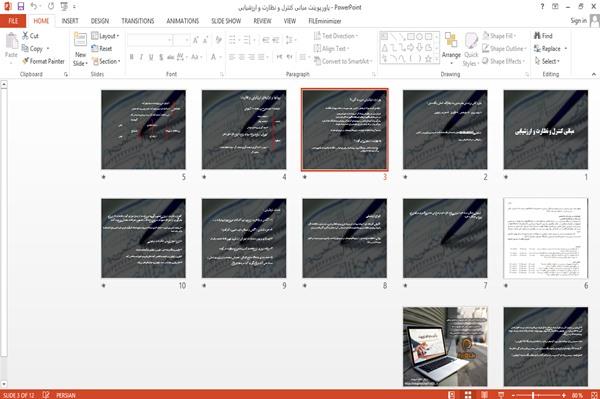Expand the Text Direction dropdown
600x399 pixels.
(336, 36)
